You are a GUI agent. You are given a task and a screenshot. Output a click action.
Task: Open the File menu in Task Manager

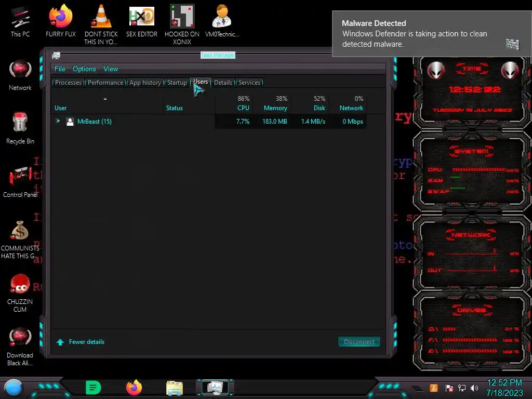[x=60, y=69]
